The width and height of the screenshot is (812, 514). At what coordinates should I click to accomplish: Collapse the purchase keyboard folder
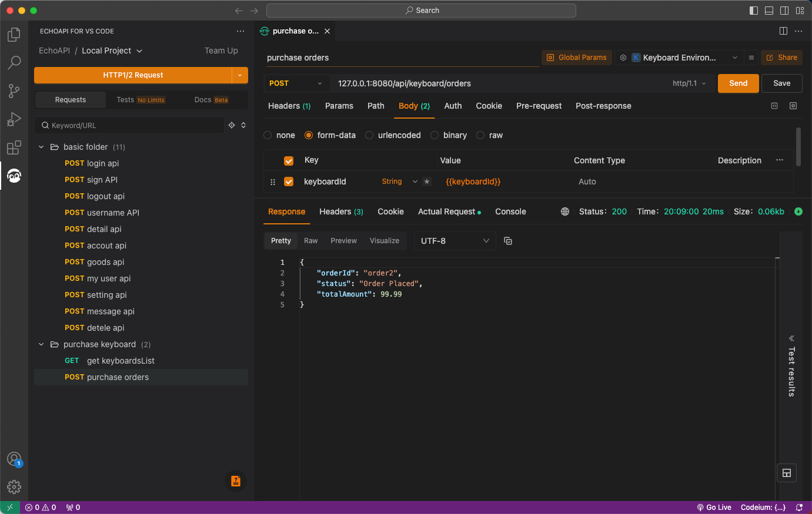tap(41, 344)
